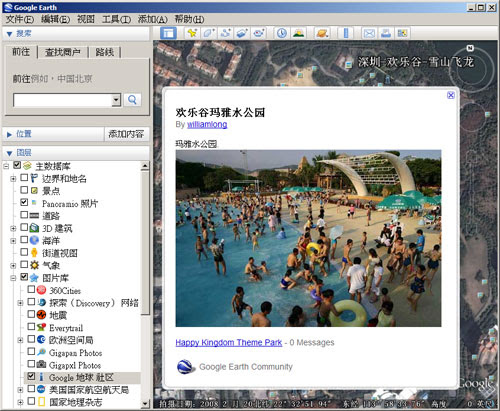
Task: Click the layers panel scrollbar thumb
Action: pyautogui.click(x=145, y=242)
